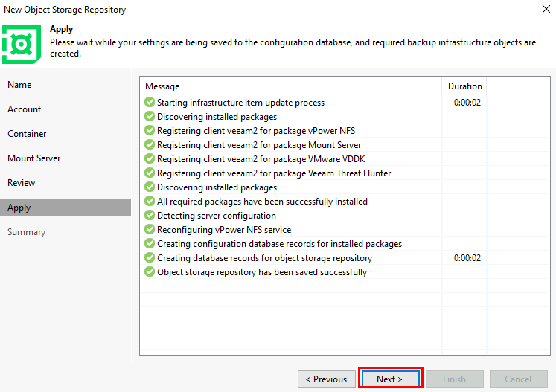Viewport: 556px width, 392px height.
Task: Click success icon beside Starting infrastructure item update
Action: point(150,102)
